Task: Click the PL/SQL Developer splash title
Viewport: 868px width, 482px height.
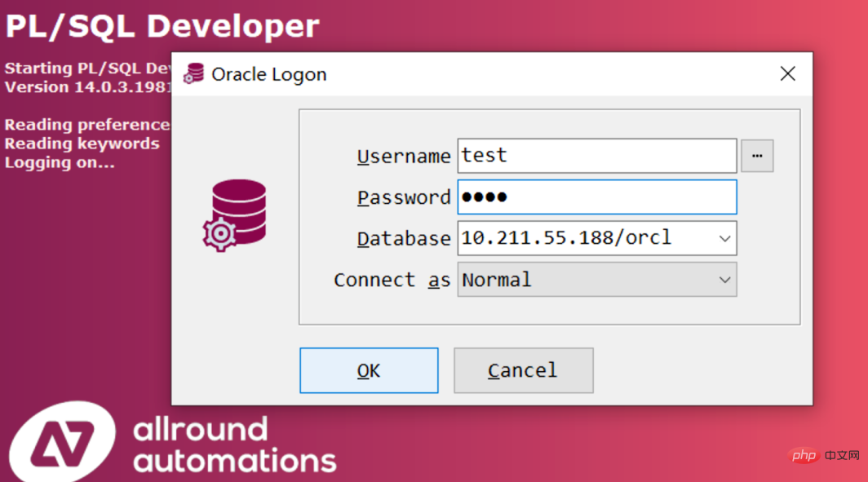Action: tap(162, 27)
